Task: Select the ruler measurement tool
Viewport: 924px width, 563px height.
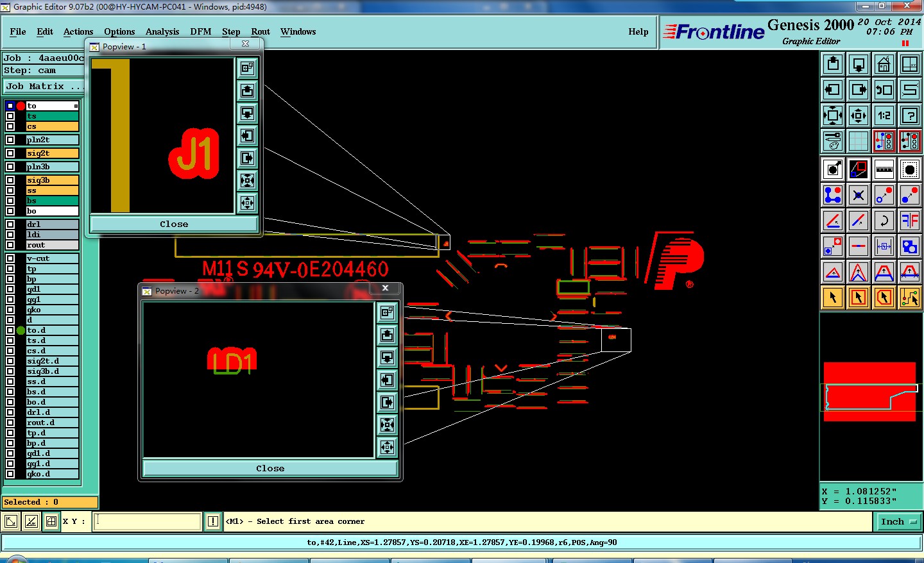Action: (x=884, y=169)
